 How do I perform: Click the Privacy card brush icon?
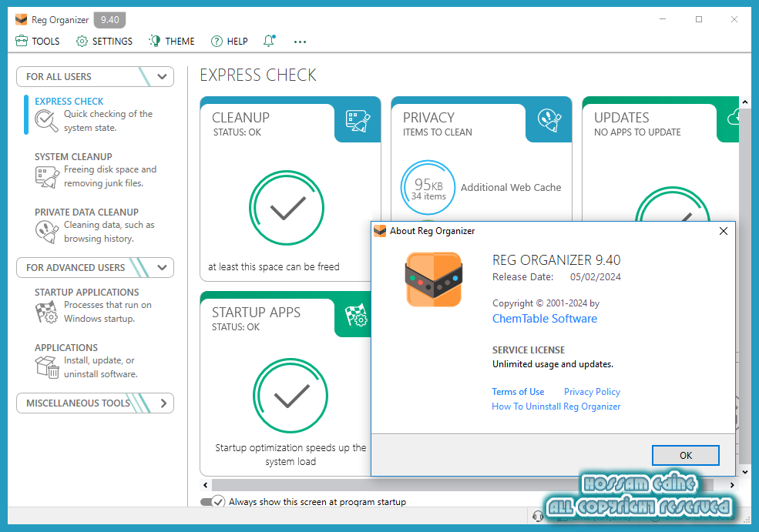point(549,120)
